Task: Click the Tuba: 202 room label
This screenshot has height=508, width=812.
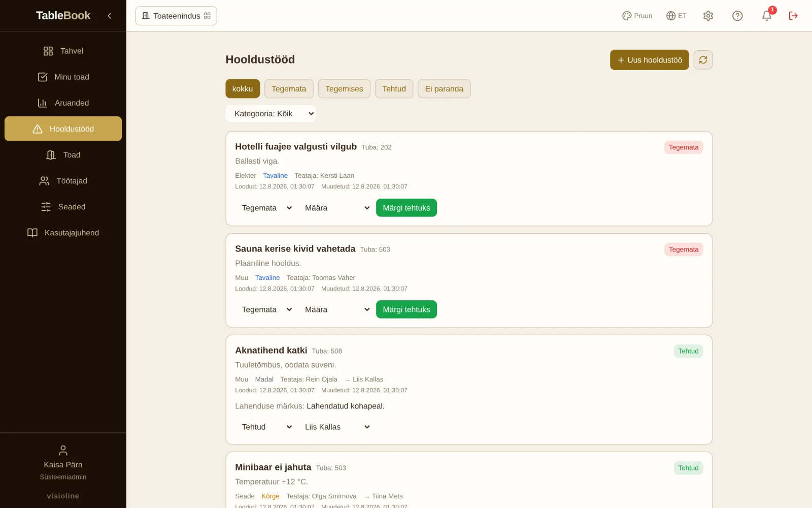Action: tap(377, 147)
